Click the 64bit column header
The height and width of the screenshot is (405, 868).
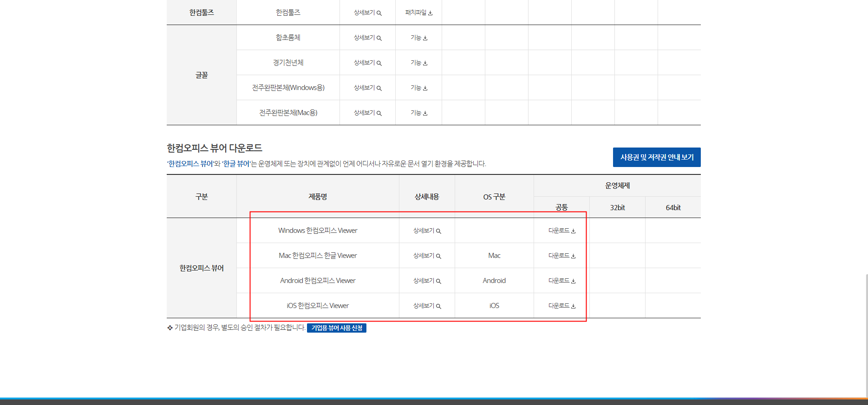point(673,207)
